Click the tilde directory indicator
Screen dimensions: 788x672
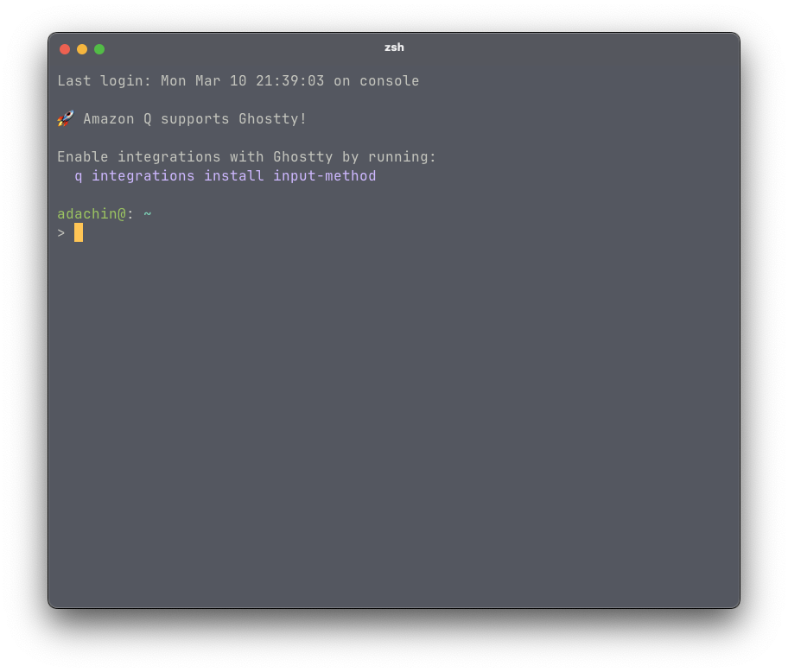(148, 214)
